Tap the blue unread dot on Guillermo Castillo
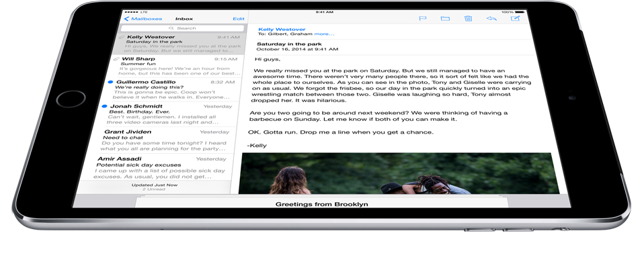Image resolution: width=644 pixels, height=266 pixels. pos(110,82)
